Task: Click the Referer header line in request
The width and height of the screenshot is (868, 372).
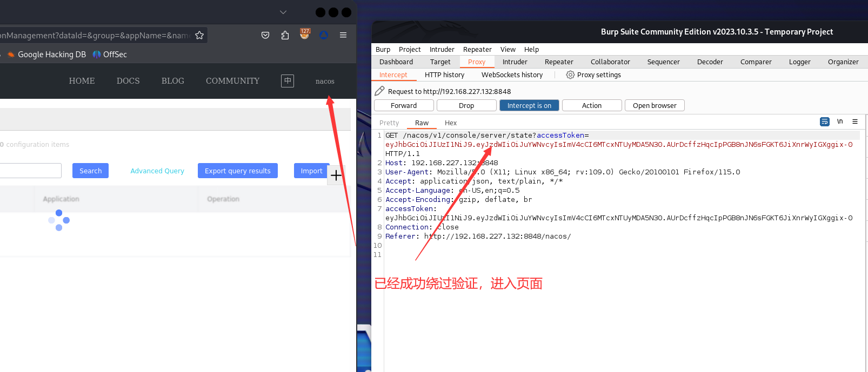Action: tap(478, 236)
